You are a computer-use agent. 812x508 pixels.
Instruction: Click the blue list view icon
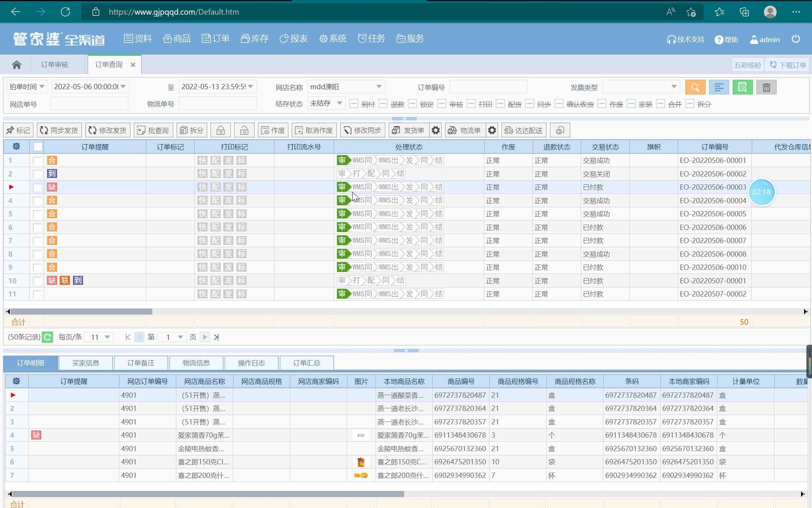[718, 87]
